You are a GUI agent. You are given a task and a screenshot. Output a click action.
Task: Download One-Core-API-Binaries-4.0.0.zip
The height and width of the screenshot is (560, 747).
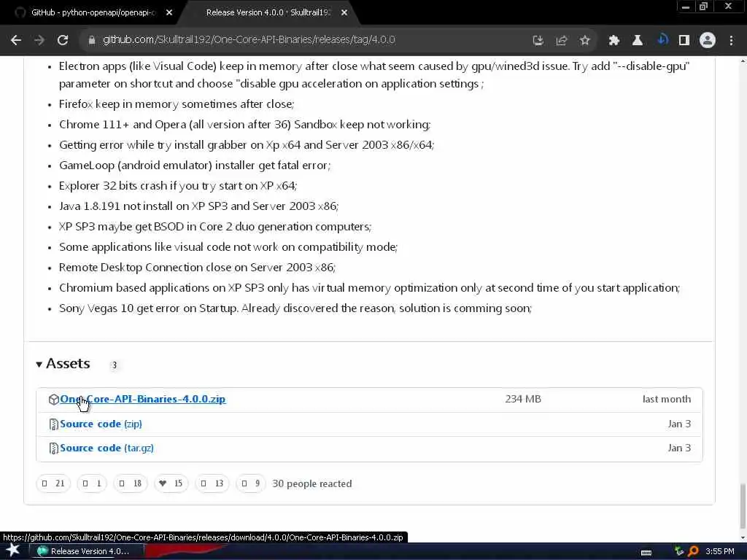coord(142,399)
